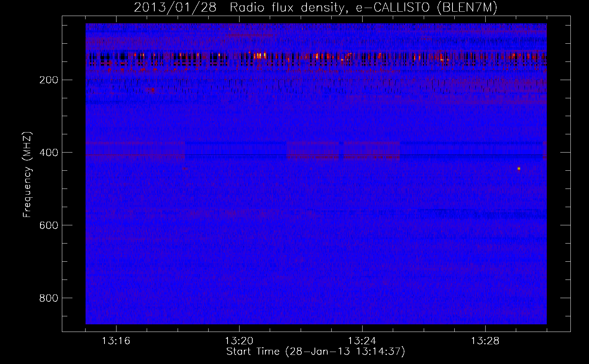Click the 'Frequency (MHZ)' axis label
The height and width of the screenshot is (364, 589).
27,175
